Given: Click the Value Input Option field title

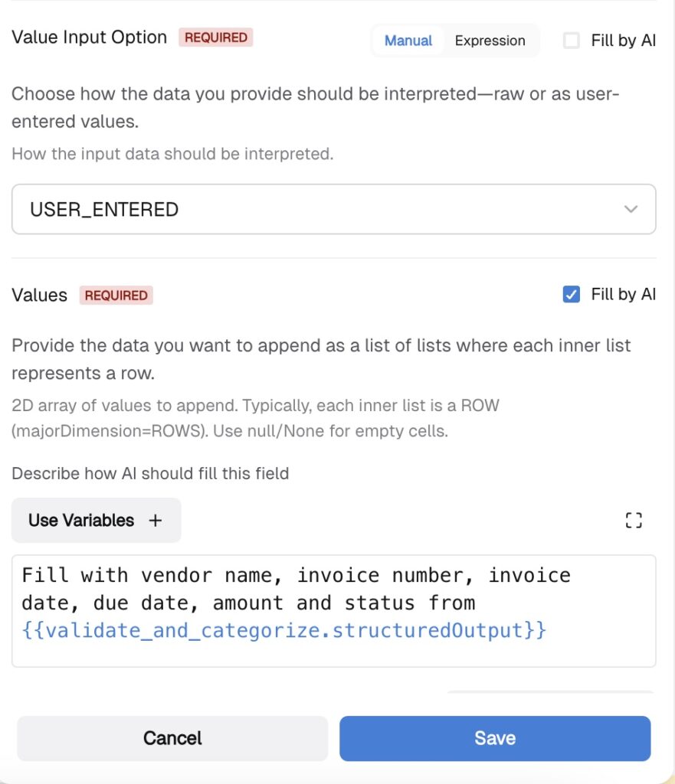Looking at the screenshot, I should [89, 38].
